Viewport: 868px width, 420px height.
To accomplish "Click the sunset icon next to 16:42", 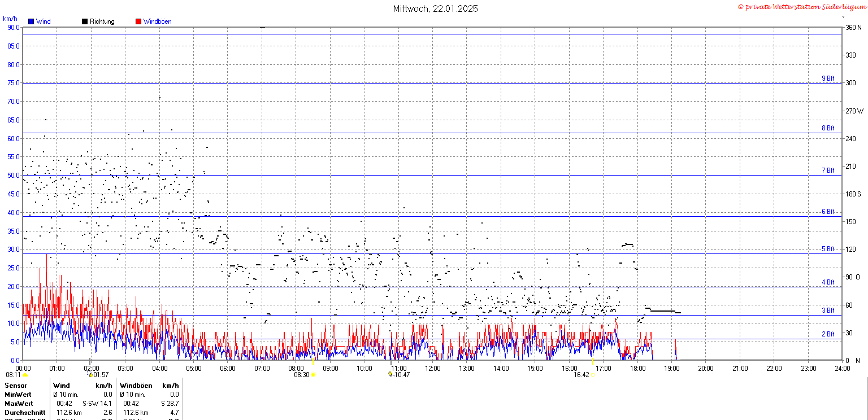I will 592,375.
